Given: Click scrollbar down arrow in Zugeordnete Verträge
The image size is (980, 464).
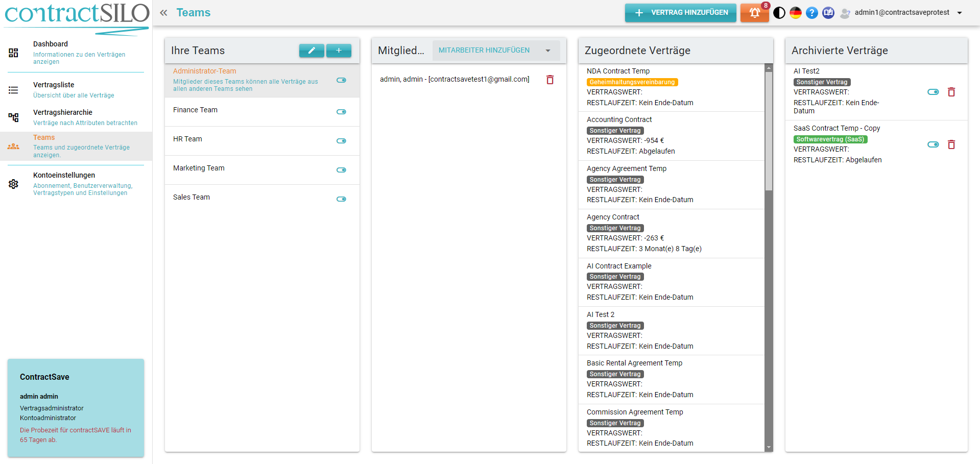Looking at the screenshot, I should [x=769, y=448].
